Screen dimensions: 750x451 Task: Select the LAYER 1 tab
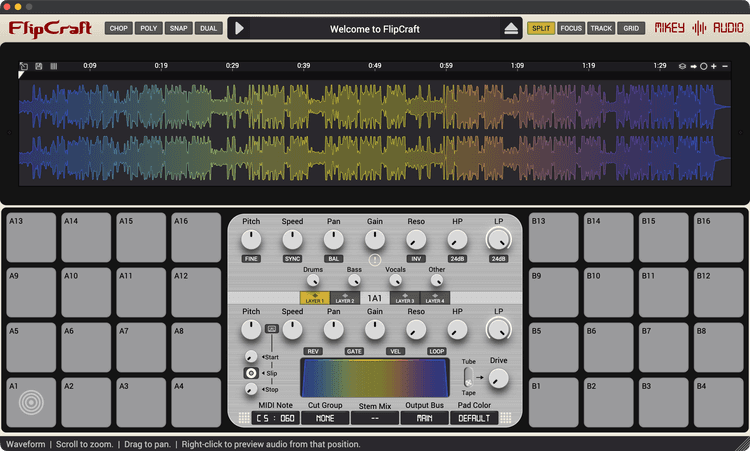(315, 298)
